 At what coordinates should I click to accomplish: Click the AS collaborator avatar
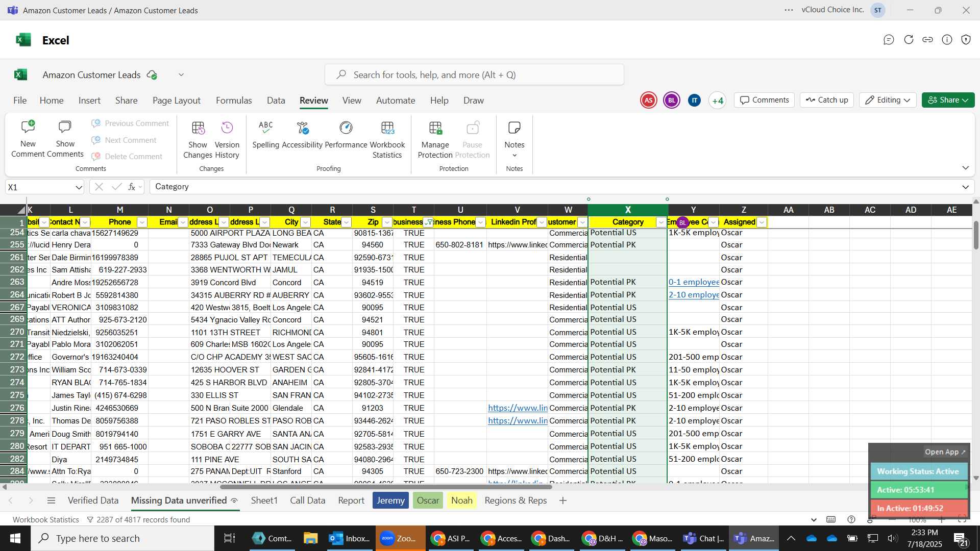[x=649, y=101]
